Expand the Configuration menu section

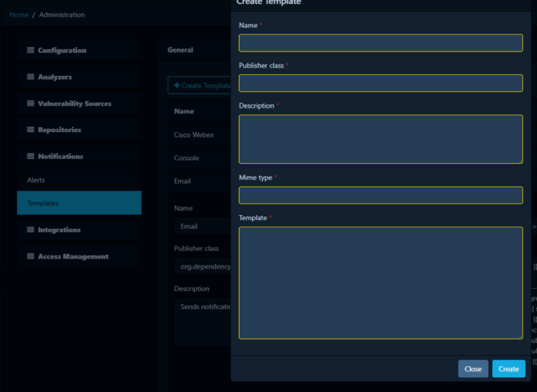(x=79, y=50)
